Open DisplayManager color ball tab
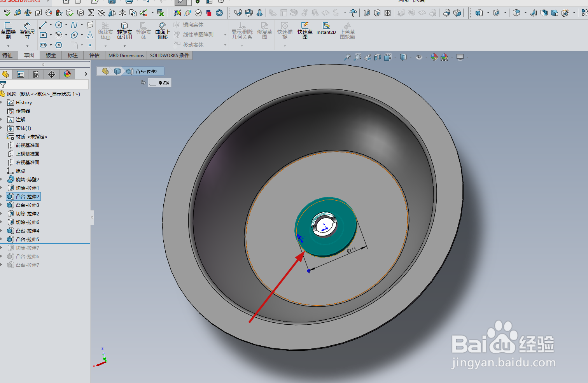588x383 pixels. coord(67,74)
